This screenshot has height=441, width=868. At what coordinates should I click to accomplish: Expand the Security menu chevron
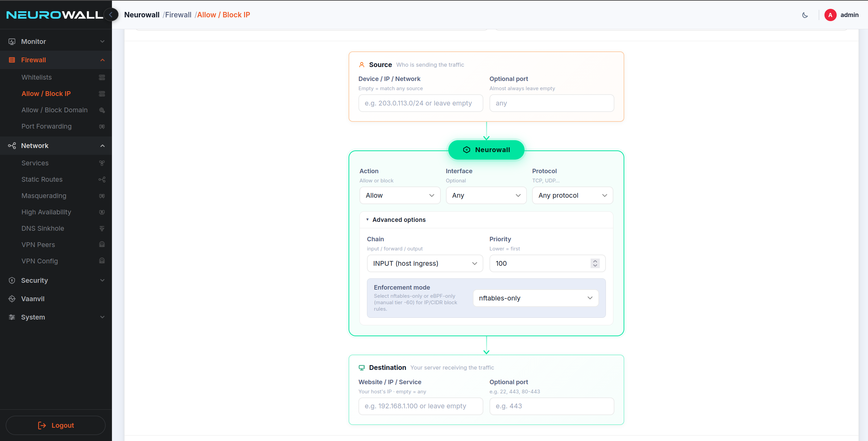(102, 280)
